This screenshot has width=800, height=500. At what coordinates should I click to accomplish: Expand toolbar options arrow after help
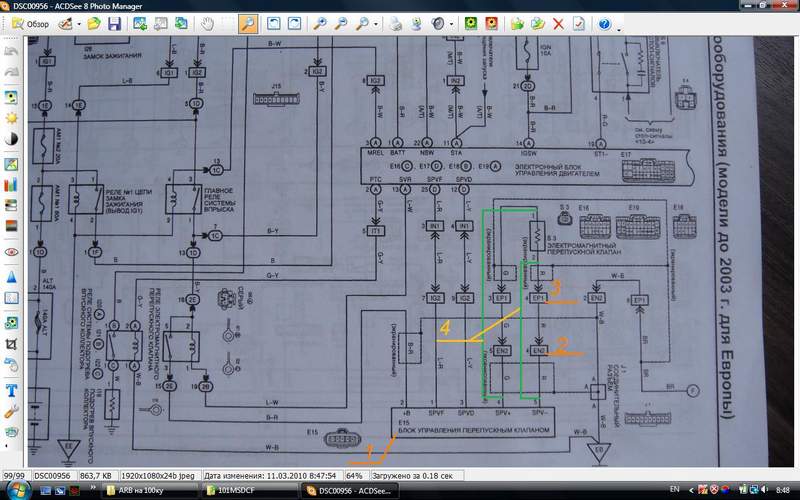tap(619, 29)
